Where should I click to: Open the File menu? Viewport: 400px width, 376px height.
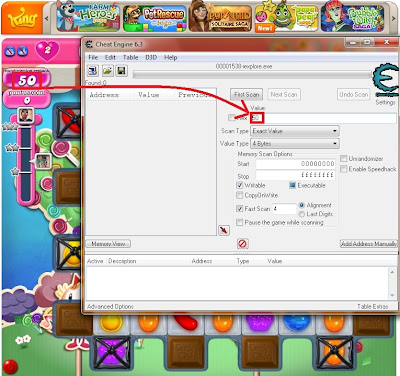(x=93, y=57)
